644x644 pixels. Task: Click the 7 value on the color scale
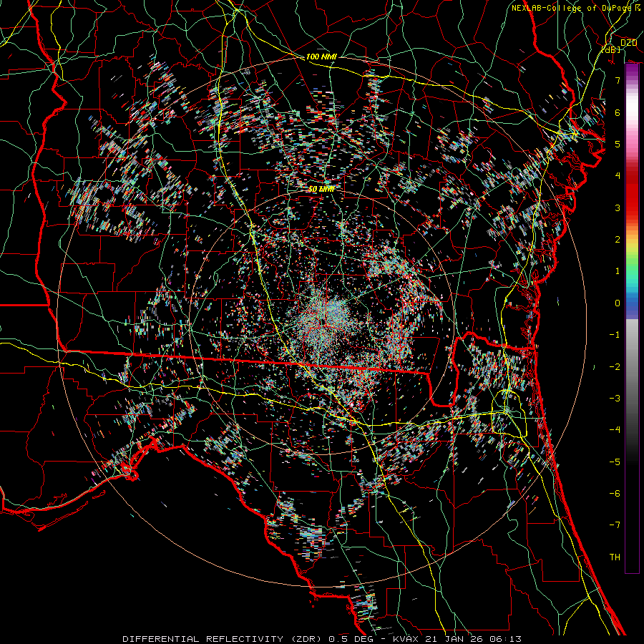(x=618, y=80)
